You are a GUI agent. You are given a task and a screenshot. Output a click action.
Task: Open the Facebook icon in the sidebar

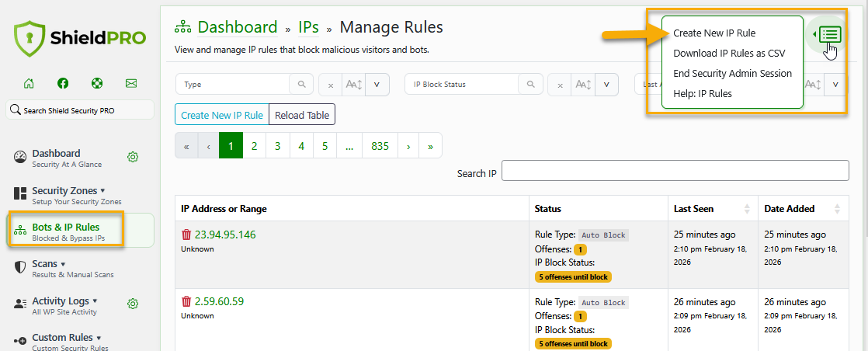tap(63, 84)
